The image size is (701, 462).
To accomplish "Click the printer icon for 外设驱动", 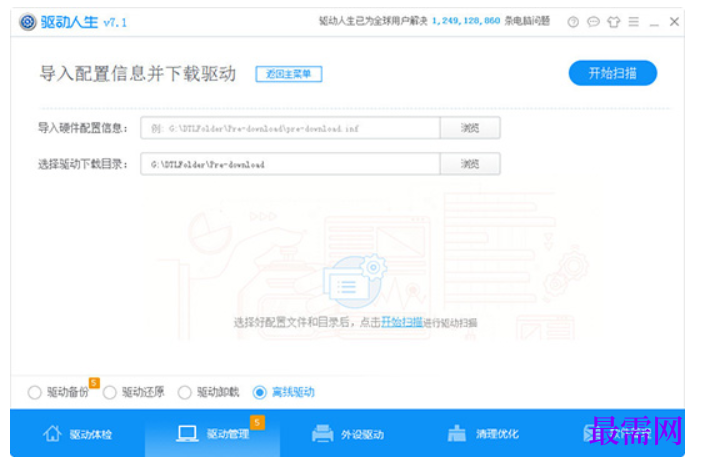I will click(322, 433).
